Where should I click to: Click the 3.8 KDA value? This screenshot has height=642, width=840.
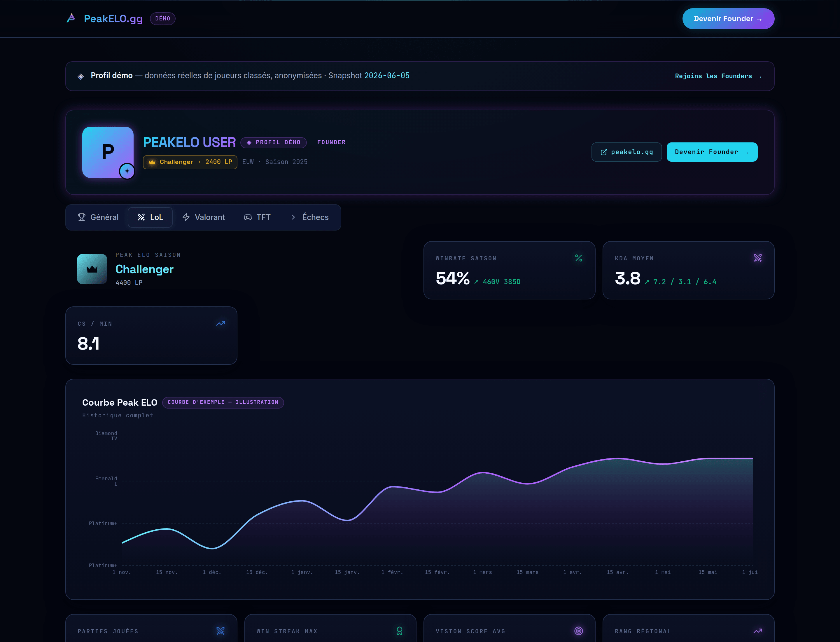click(627, 279)
